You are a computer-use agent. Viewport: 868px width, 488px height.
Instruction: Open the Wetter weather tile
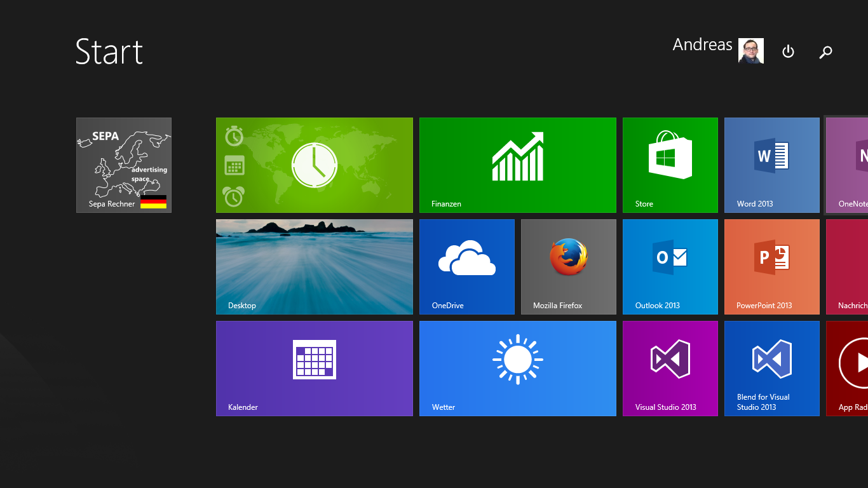518,369
